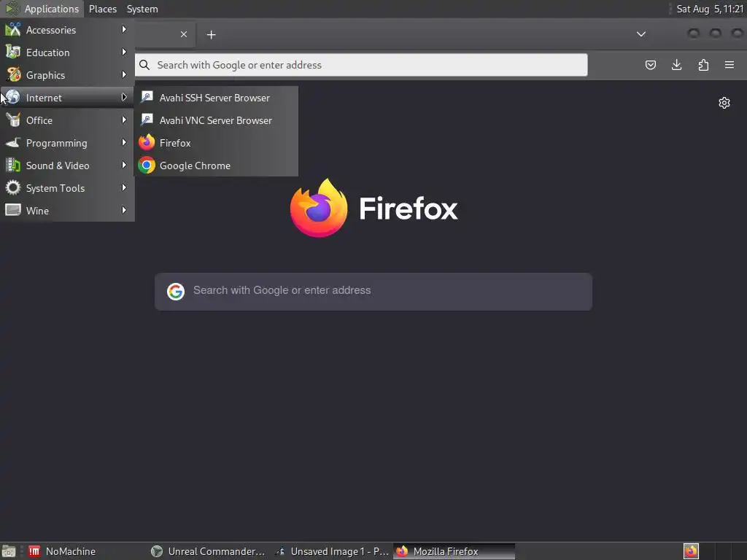
Task: Launch Firefox from the Internet menu
Action: [216, 143]
